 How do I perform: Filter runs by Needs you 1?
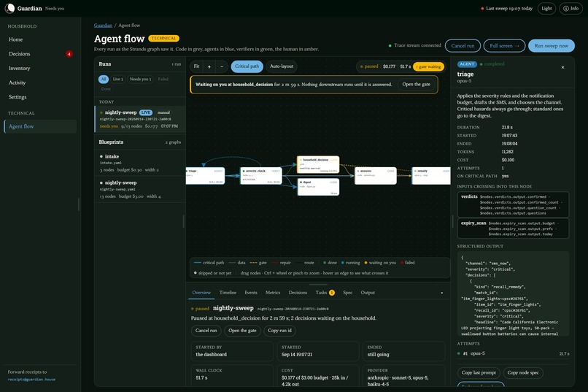point(140,79)
